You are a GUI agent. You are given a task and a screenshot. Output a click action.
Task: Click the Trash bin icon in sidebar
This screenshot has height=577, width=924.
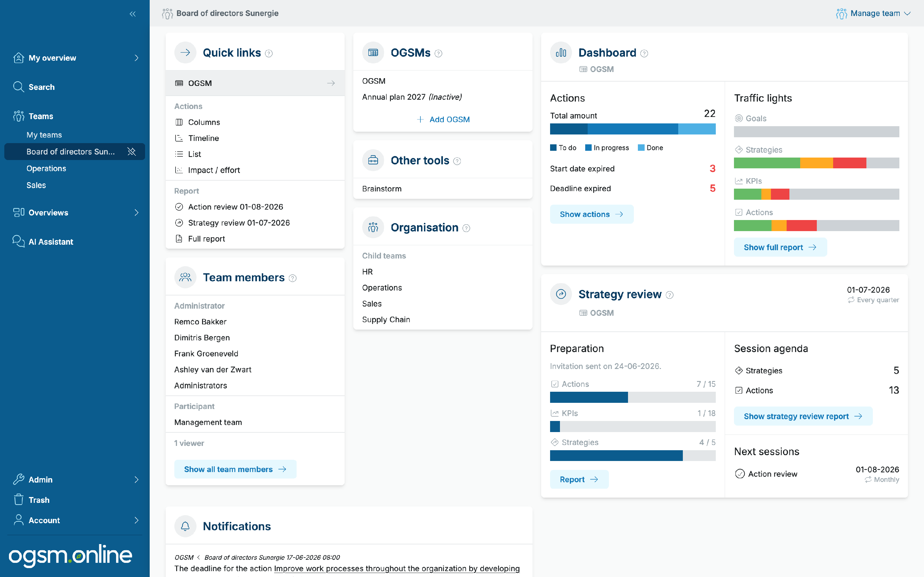pos(18,499)
